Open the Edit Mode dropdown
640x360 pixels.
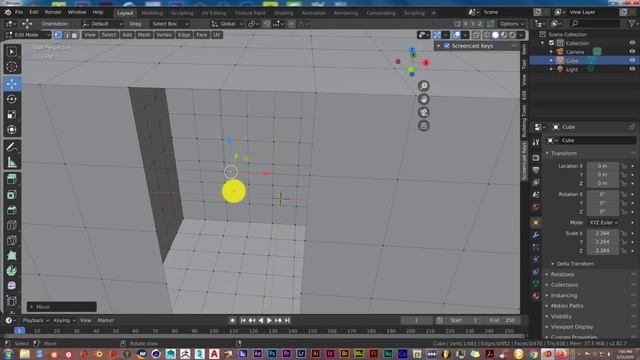28,35
